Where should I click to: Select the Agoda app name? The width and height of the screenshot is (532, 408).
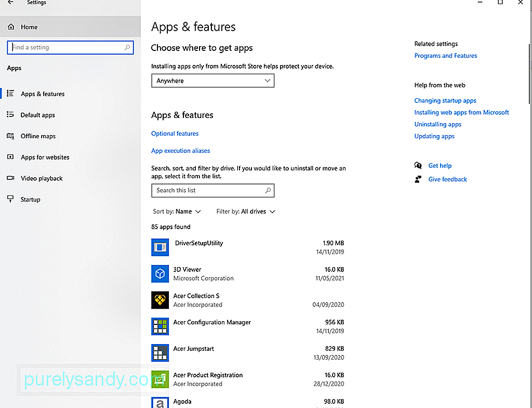182,402
